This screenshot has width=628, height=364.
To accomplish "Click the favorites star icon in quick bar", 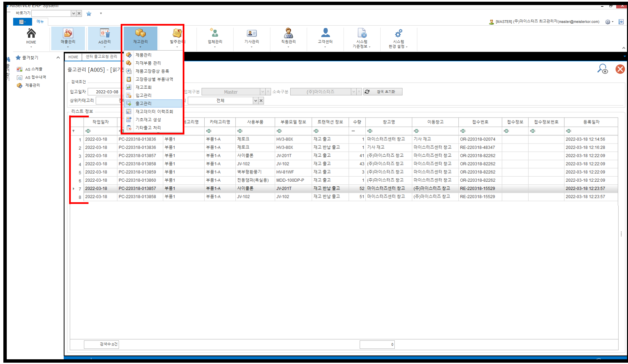I will tap(89, 13).
